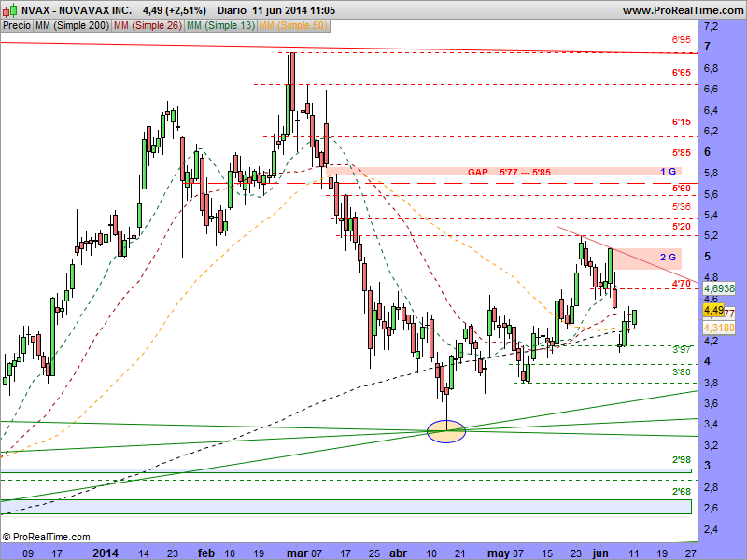Viewport: 747px width, 560px height.
Task: Click the 09 date label on time axis
Action: click(28, 553)
